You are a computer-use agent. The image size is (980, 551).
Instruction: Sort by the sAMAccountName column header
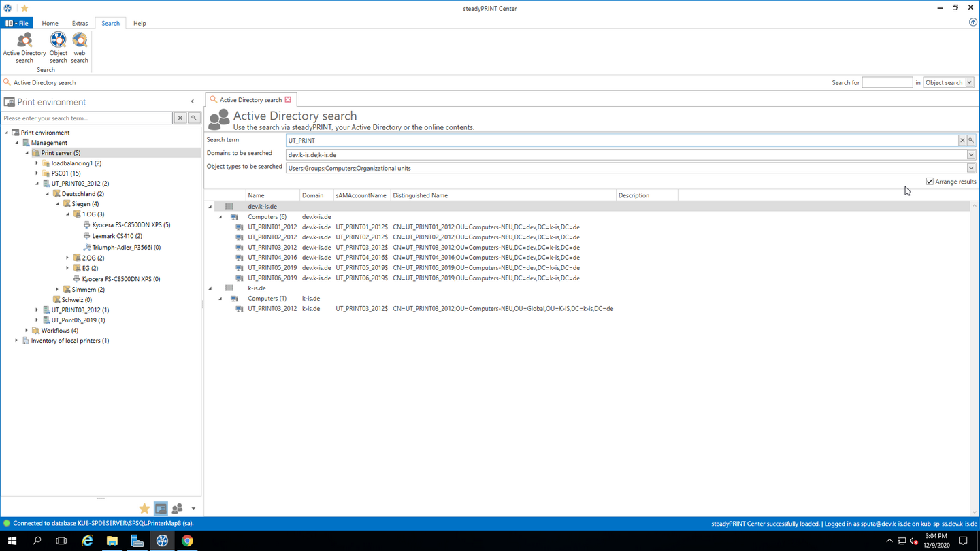coord(361,195)
